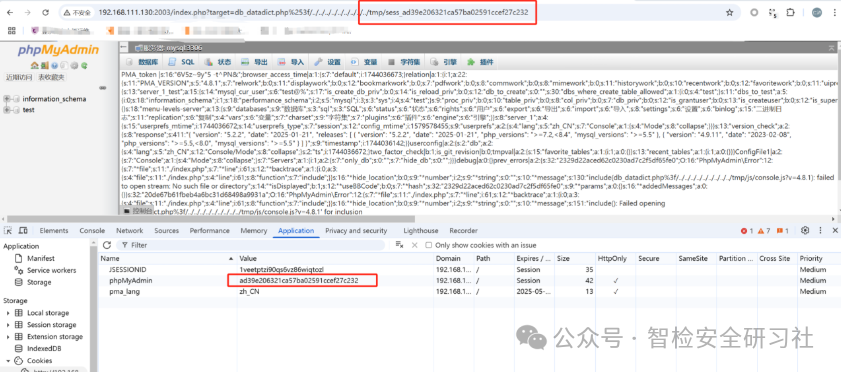Open DevTools settings gear icon
The width and height of the screenshot is (841, 372).
pos(805,230)
